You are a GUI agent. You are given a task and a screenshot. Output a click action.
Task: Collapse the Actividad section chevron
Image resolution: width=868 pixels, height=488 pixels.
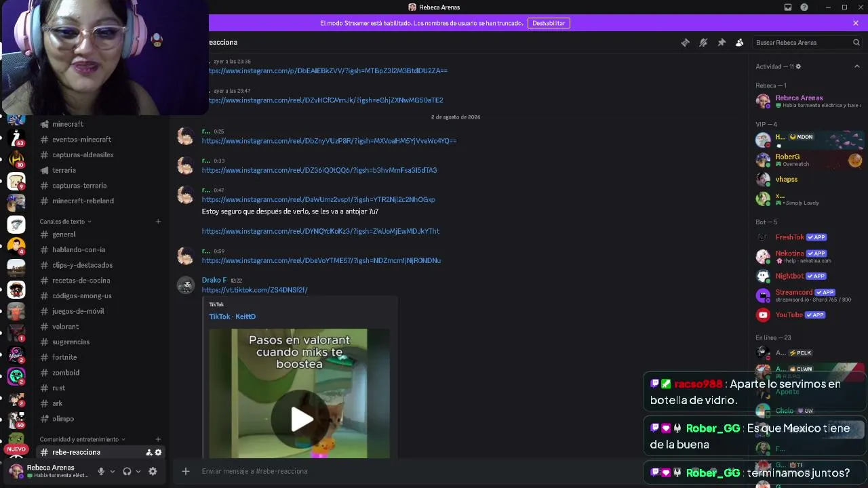pyautogui.click(x=856, y=66)
